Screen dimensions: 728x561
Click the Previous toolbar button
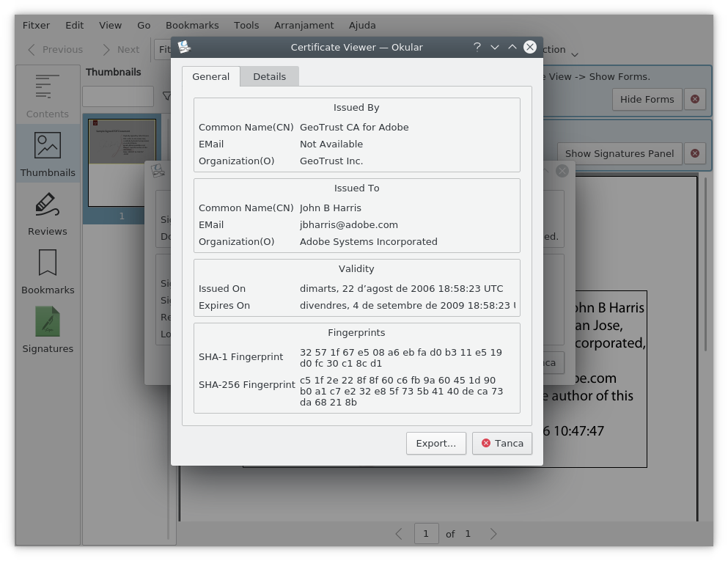pos(55,49)
